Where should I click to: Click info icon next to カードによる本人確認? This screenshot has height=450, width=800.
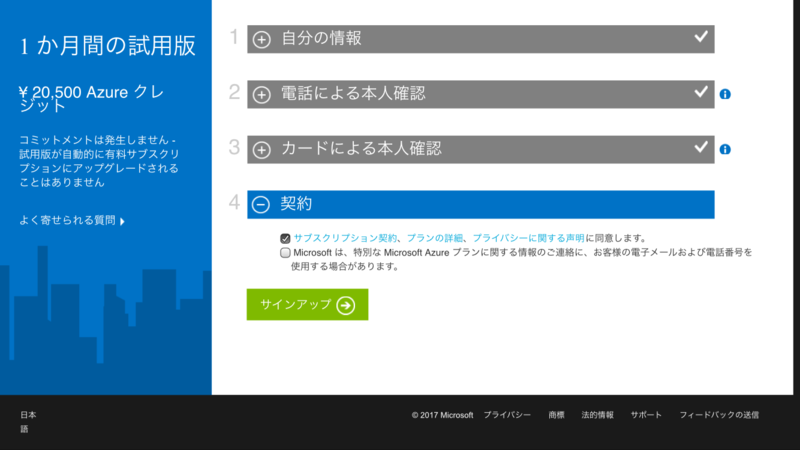pos(725,149)
